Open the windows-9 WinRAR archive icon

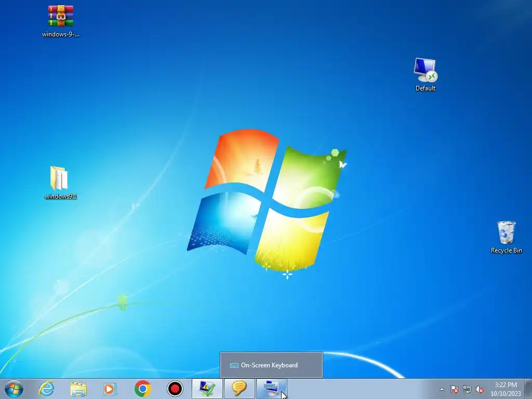point(60,16)
